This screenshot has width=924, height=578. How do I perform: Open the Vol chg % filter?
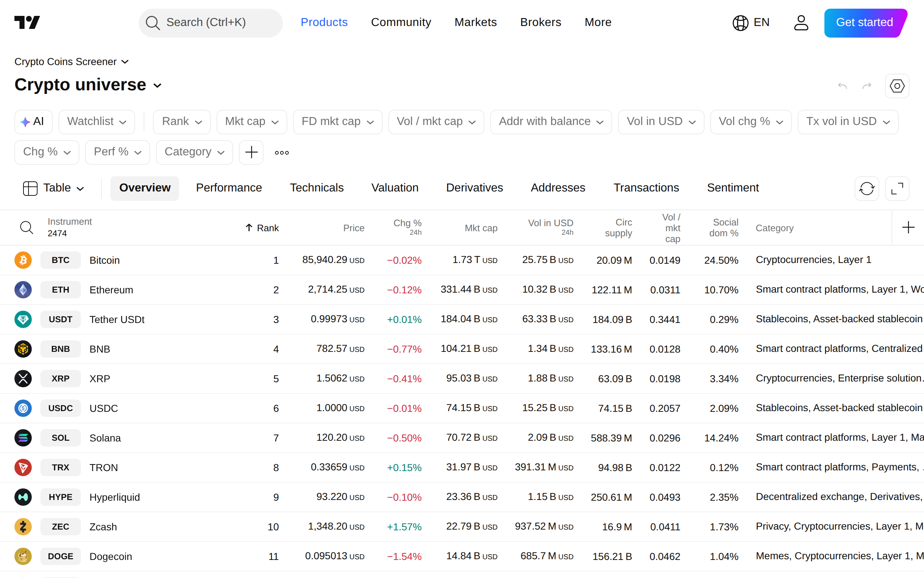tap(751, 122)
